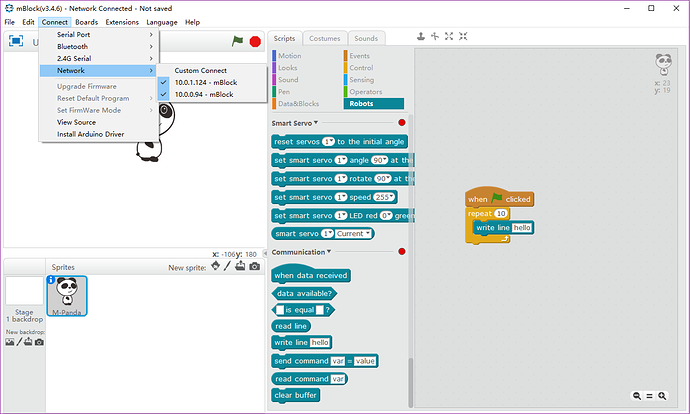Click 'clear buffer' block
Image resolution: width=690 pixels, height=414 pixels.
coord(296,395)
